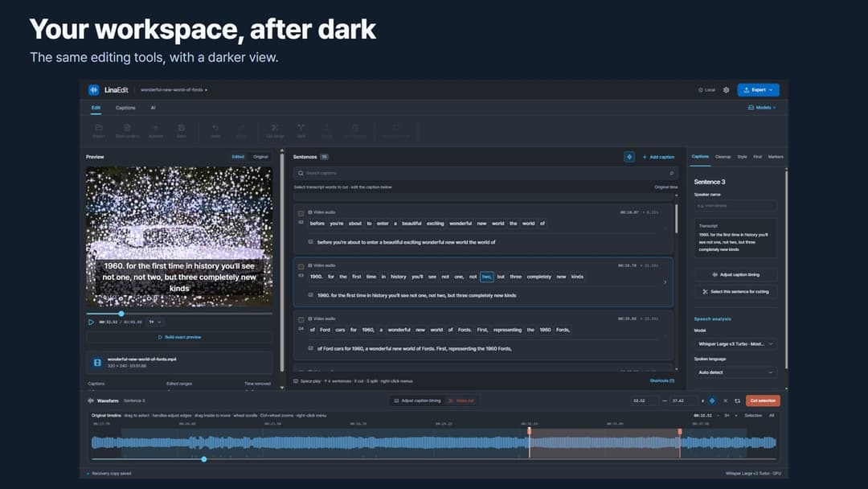Select the word 'wonderful' in sentence 04

coord(399,330)
